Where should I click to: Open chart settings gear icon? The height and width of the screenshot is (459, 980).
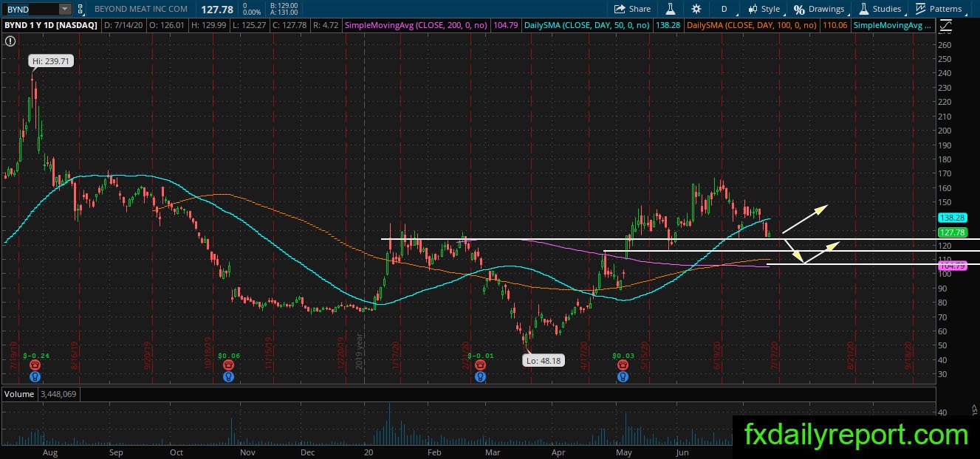coord(696,9)
